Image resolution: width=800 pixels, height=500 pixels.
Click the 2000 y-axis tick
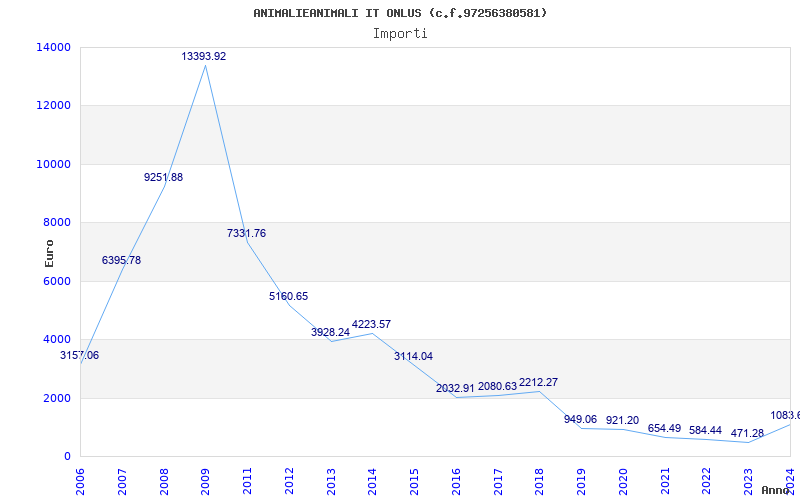click(56, 398)
